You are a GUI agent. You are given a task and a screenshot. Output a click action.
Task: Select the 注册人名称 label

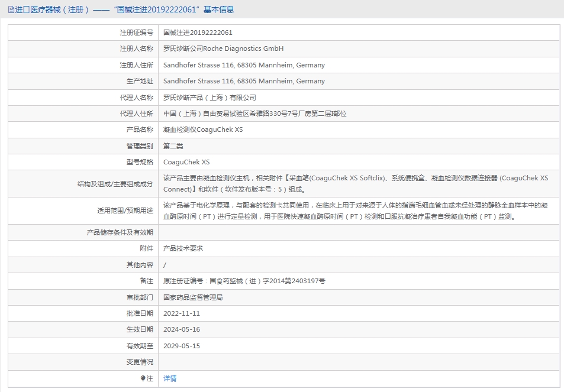(137, 49)
